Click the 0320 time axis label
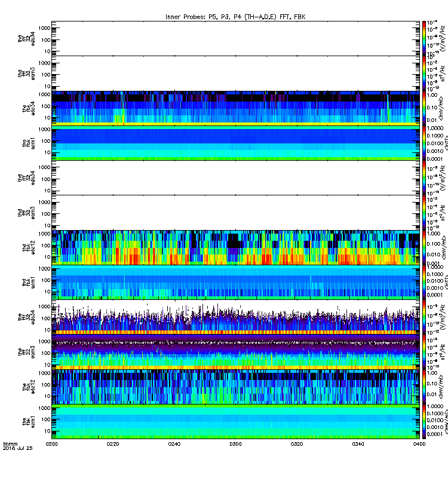The height and width of the screenshot is (478, 448). tap(297, 444)
